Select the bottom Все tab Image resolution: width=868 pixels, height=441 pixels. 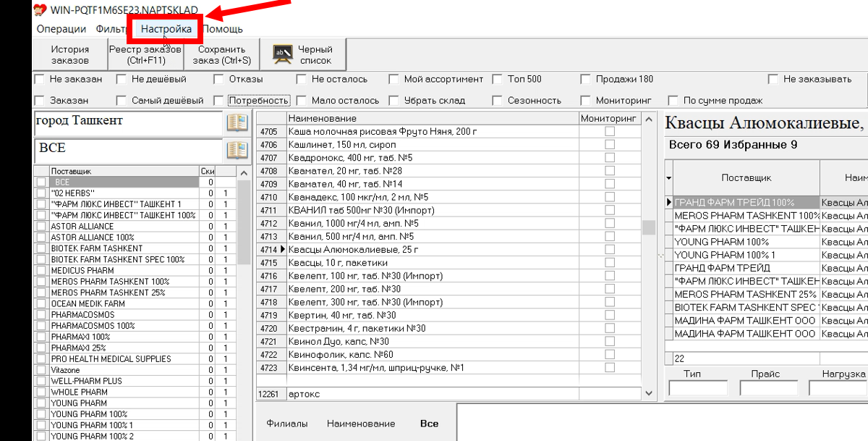[429, 424]
